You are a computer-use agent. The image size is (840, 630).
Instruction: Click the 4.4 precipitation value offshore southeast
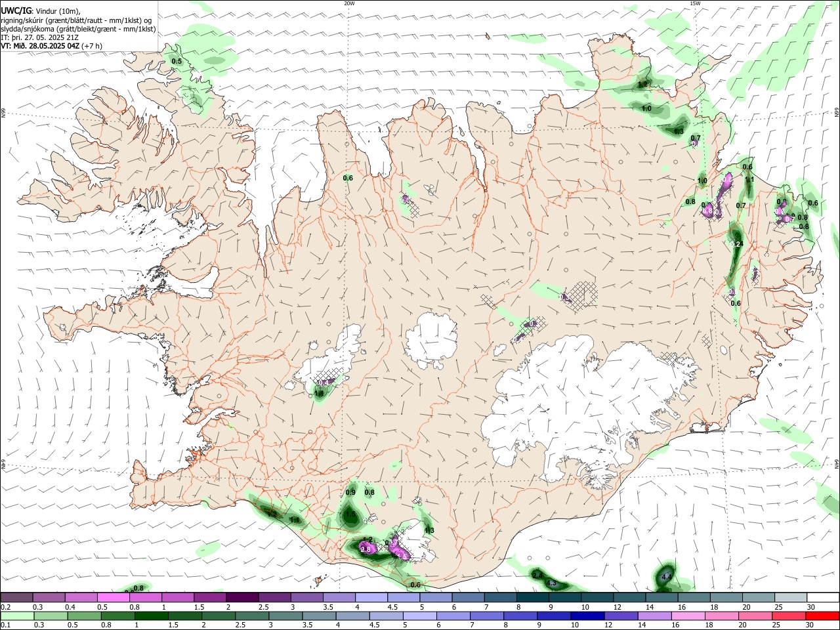(x=666, y=577)
